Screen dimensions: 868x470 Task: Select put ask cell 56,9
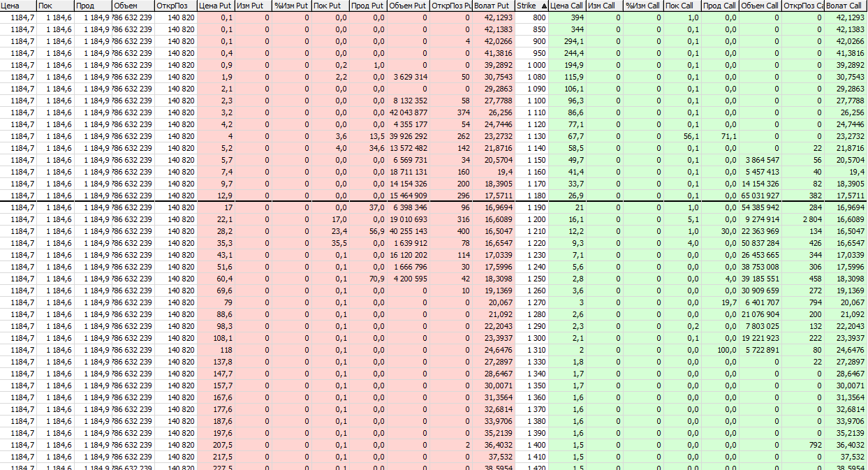click(368, 231)
